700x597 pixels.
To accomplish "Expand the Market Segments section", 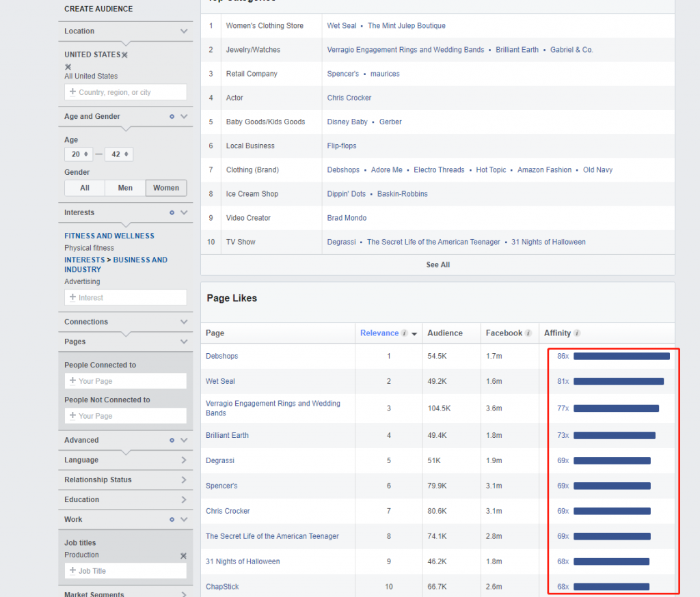I will point(184,594).
